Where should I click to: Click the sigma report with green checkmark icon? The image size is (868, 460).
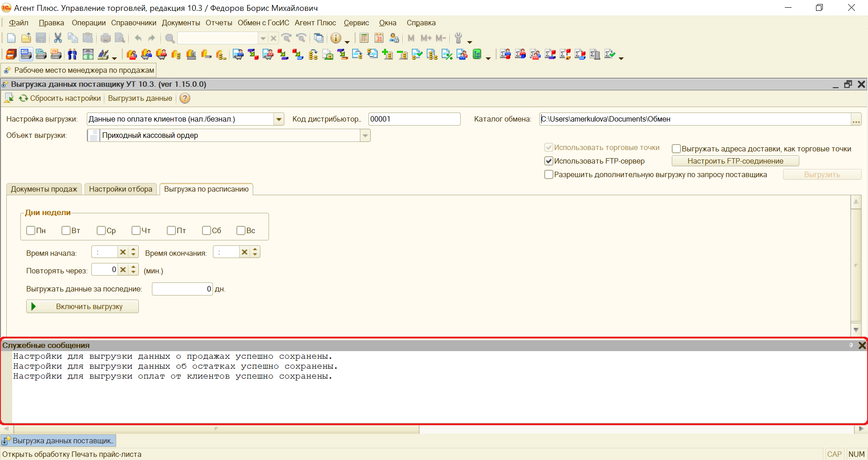610,55
